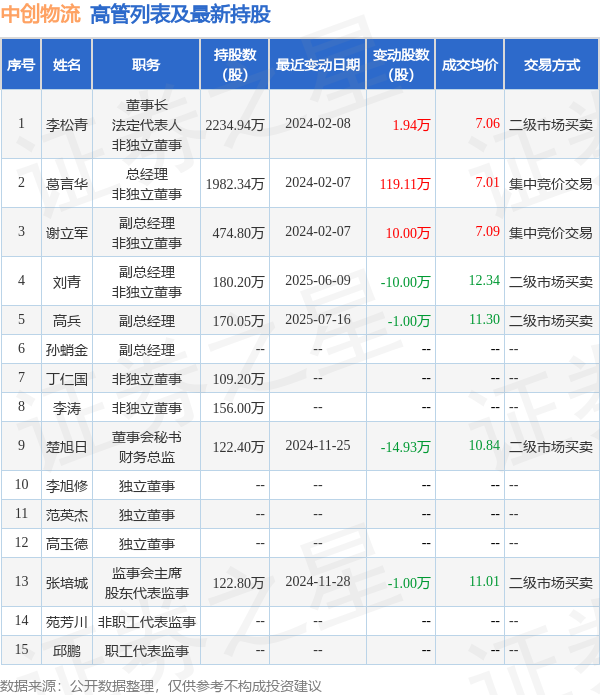The height and width of the screenshot is (695, 600).
Task: Click 总经理 非独立董事 position in 葛言华 row
Action: click(x=146, y=184)
